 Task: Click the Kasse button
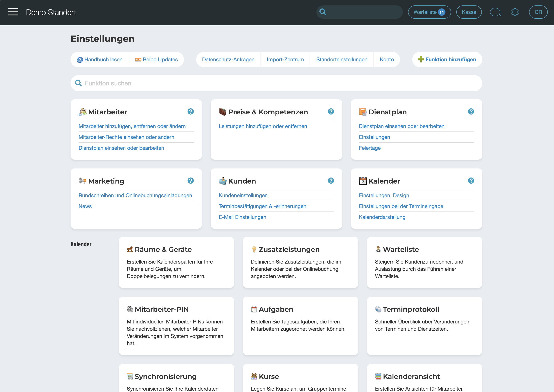[x=469, y=12]
